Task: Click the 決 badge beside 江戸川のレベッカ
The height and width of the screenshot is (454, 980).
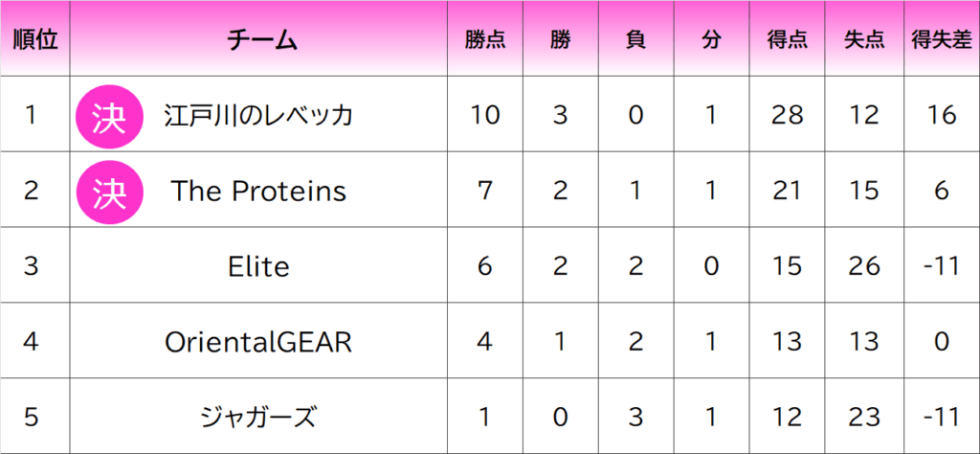Action: (x=109, y=116)
